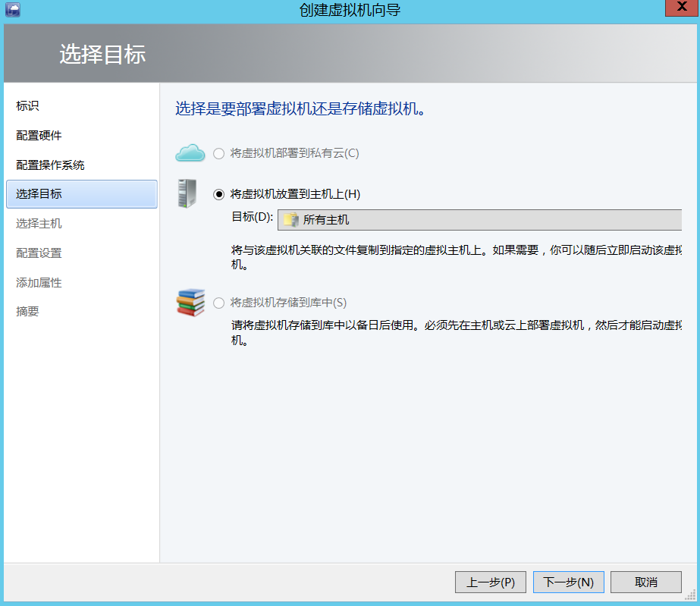Select the 选择目标 wizard step
Image resolution: width=700 pixels, height=606 pixels.
pos(82,194)
